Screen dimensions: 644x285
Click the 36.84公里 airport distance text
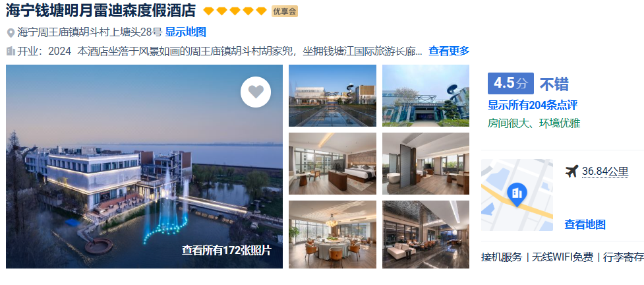click(x=605, y=172)
